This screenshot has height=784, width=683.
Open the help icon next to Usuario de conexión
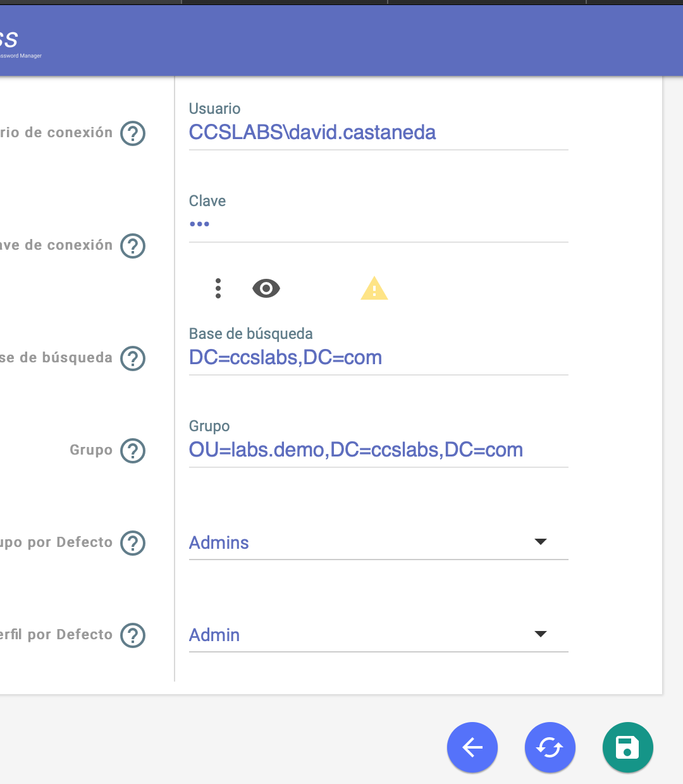[x=132, y=133]
